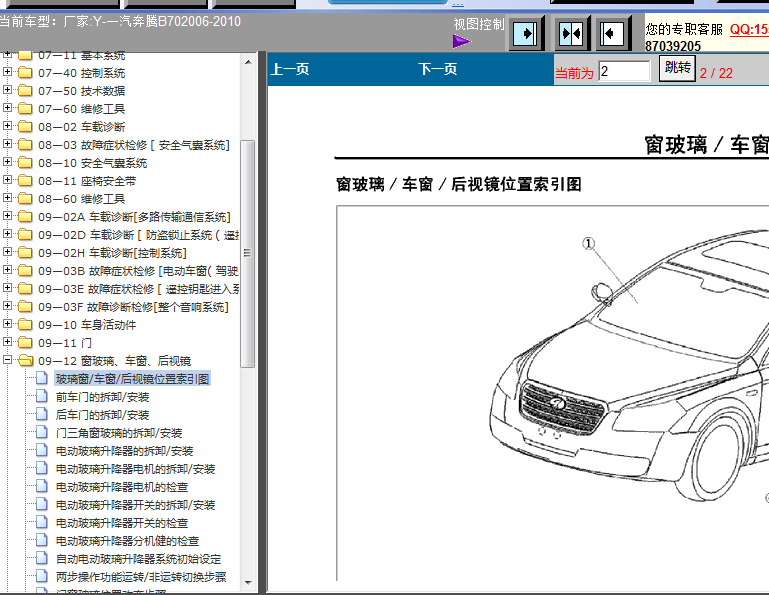
Task: Click folder icon of 09-11 门
Action: pyautogui.click(x=25, y=343)
